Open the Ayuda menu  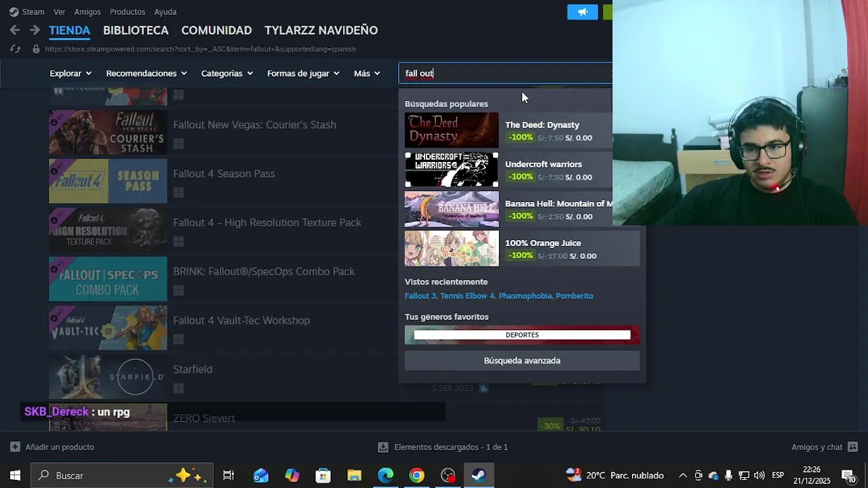[x=165, y=12]
